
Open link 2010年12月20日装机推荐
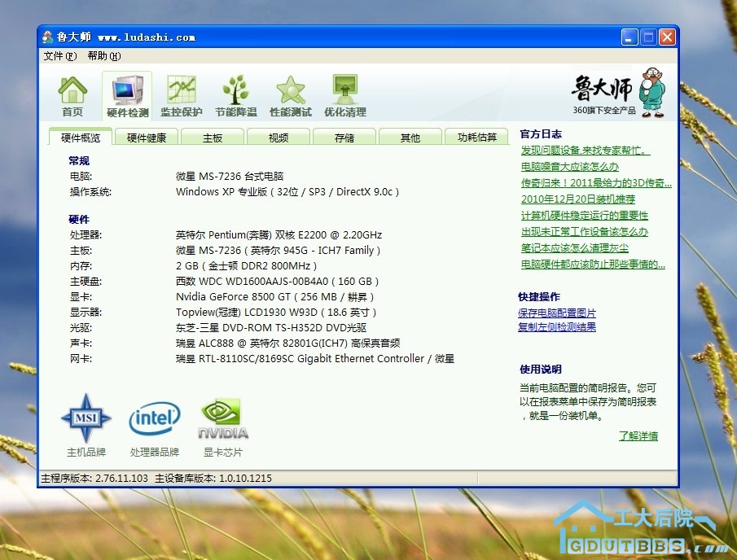[x=577, y=199]
